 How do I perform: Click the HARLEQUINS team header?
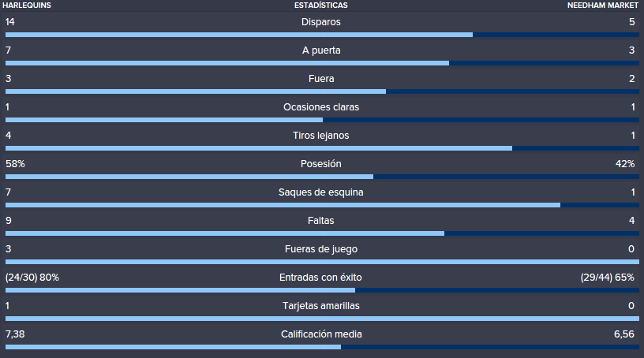tap(27, 6)
